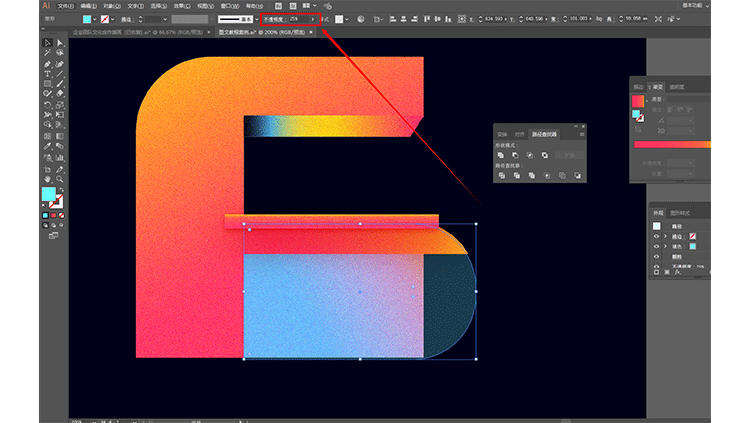Click Minus Front in Pathfinder panel
750x423 pixels.
pos(516,155)
